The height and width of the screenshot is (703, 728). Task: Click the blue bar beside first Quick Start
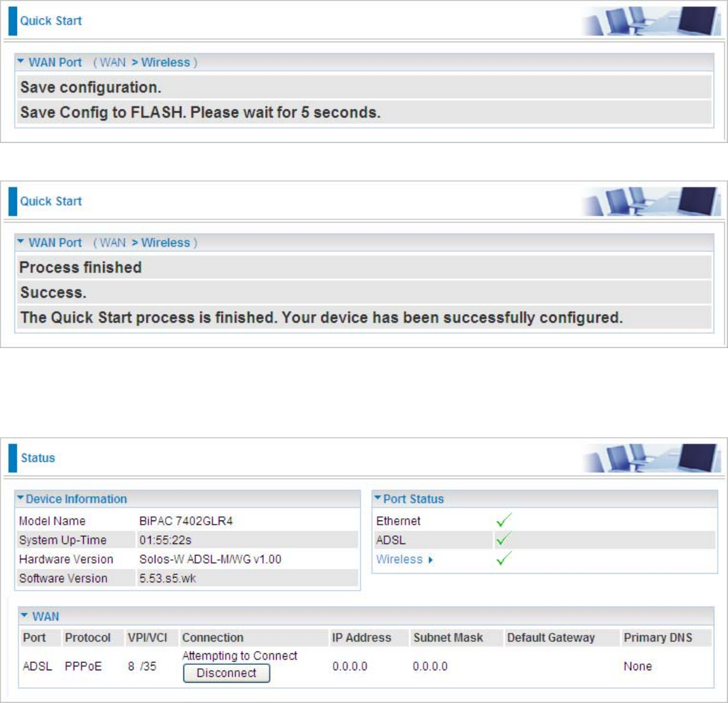pyautogui.click(x=12, y=21)
